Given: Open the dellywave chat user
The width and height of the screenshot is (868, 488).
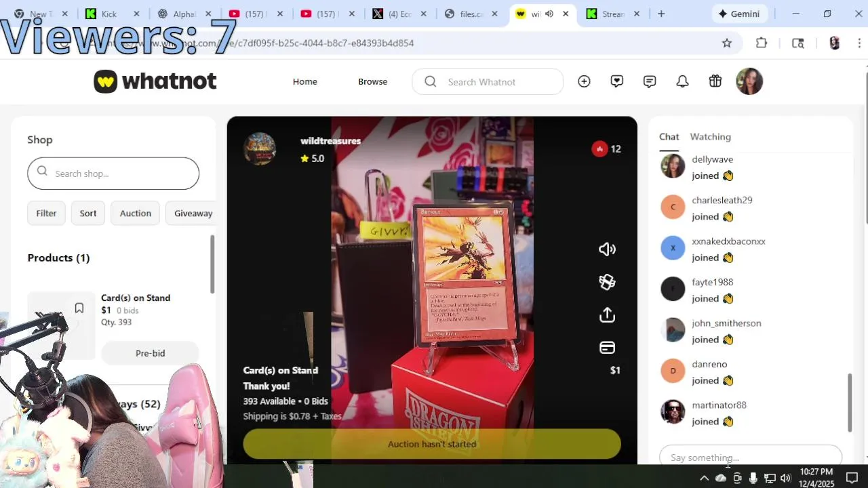Looking at the screenshot, I should click(712, 159).
